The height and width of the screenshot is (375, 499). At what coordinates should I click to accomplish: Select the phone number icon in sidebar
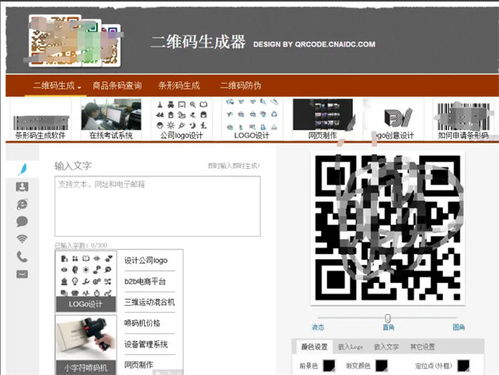(x=22, y=257)
